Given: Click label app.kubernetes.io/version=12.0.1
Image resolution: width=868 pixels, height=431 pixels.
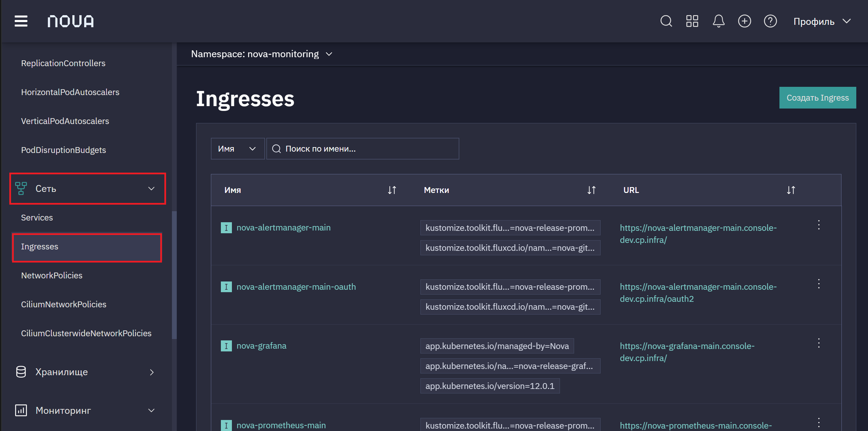Looking at the screenshot, I should (x=490, y=386).
